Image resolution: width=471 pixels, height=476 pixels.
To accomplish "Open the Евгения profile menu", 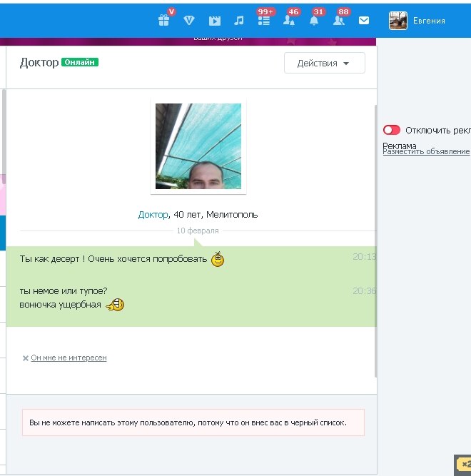I will [x=429, y=21].
